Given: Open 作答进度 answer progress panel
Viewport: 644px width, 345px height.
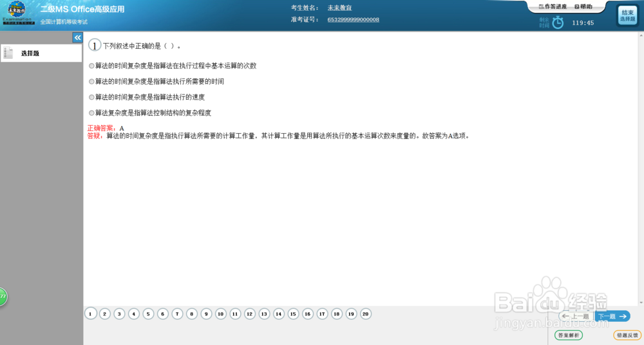Looking at the screenshot, I should (x=553, y=6).
